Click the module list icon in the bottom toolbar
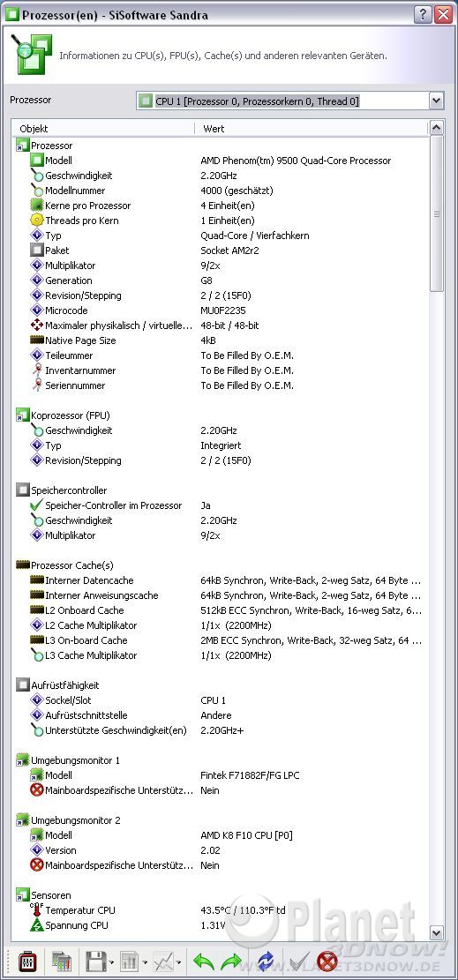458x980 pixels. [x=61, y=961]
